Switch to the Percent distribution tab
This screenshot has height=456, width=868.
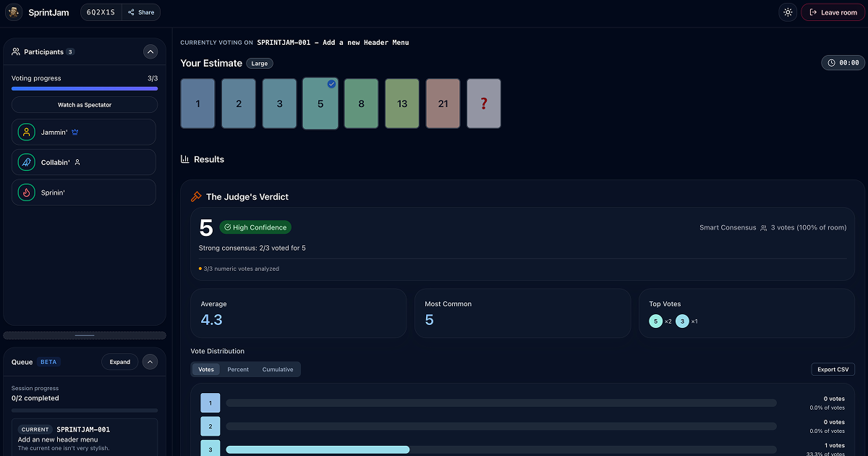[238, 370]
